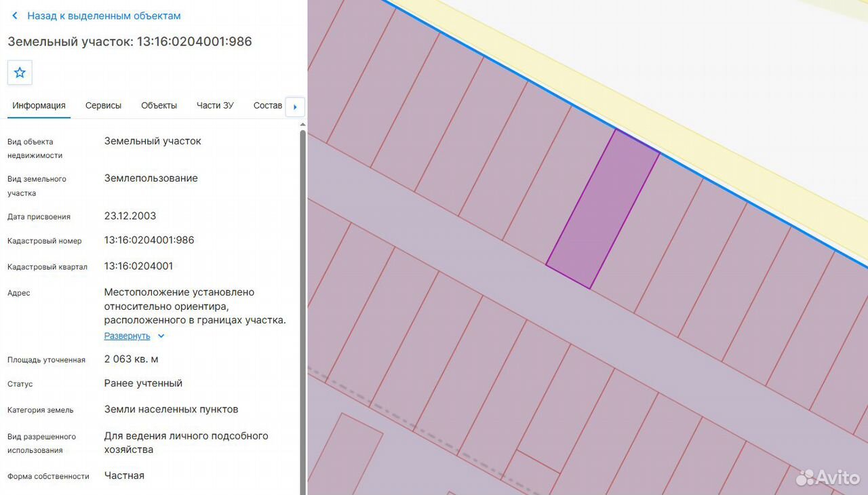Click the label Площадь уточненная
The width and height of the screenshot is (868, 495).
point(46,360)
